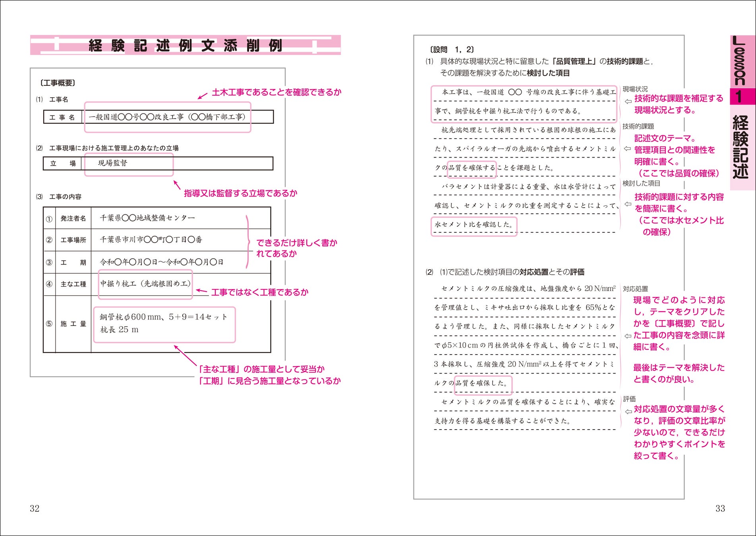756x536 pixels.
Task: Select the answer line starting 支持力を得る基礎
Action: [x=503, y=421]
